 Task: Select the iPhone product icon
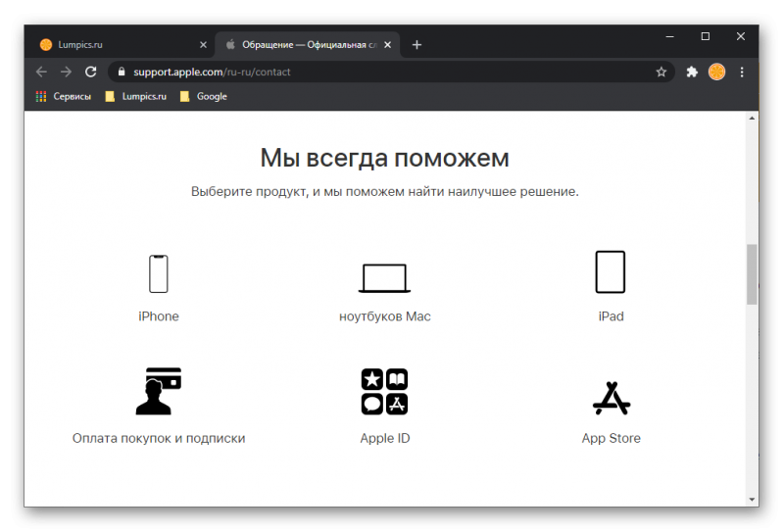coord(159,273)
